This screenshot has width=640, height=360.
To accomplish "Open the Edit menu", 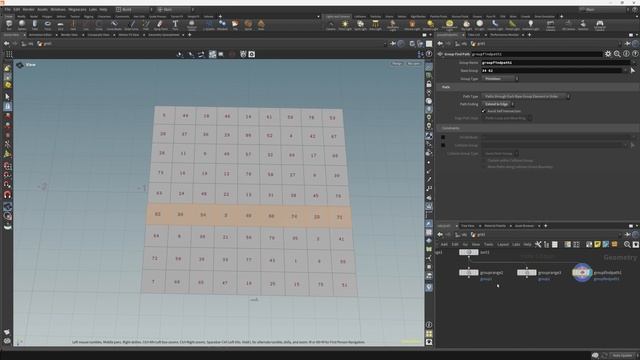I will [17, 9].
